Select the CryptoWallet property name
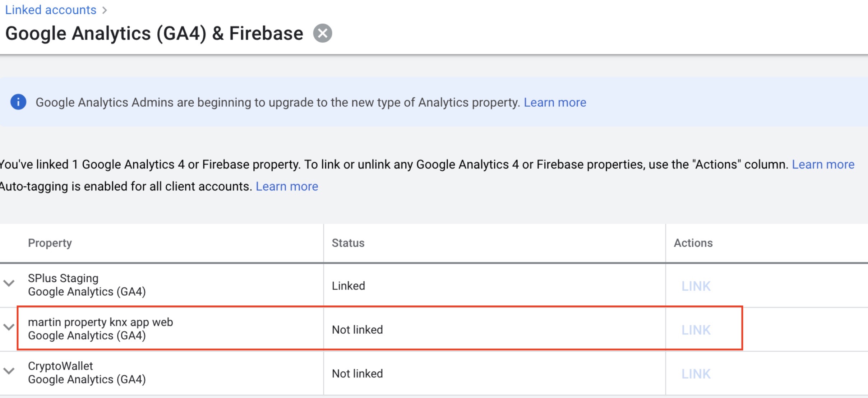 pyautogui.click(x=60, y=366)
